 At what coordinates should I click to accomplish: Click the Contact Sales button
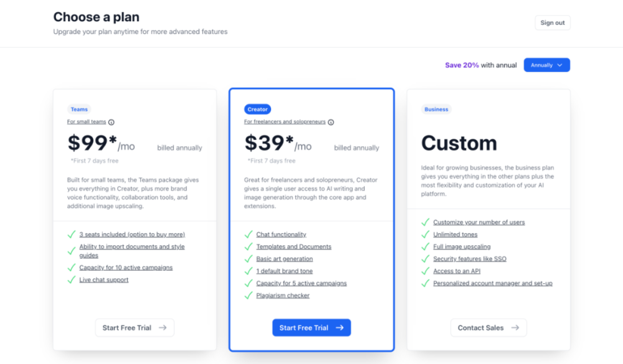coord(488,328)
